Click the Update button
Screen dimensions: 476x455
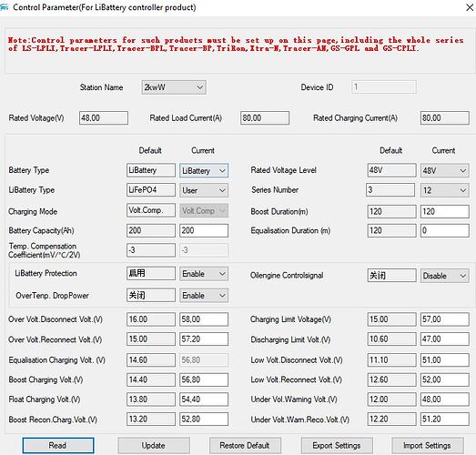154,445
